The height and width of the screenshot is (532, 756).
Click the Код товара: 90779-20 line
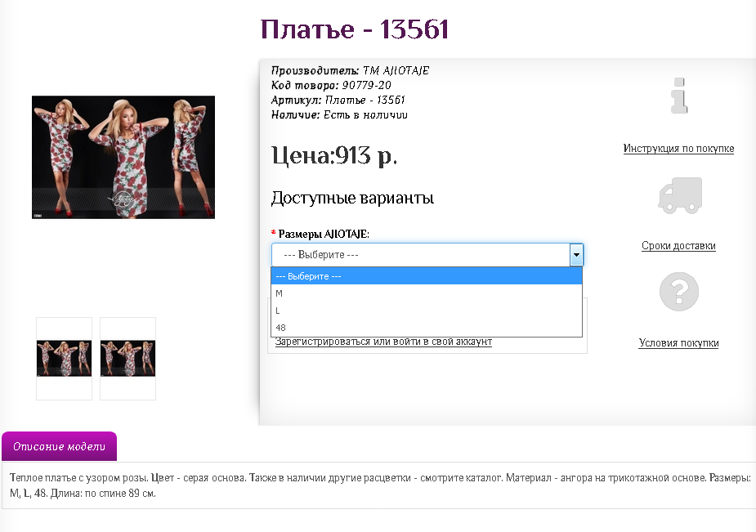(x=331, y=85)
